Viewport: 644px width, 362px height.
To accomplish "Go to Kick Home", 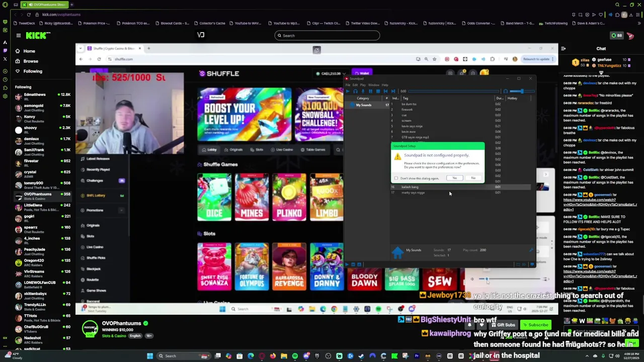I will point(29,51).
